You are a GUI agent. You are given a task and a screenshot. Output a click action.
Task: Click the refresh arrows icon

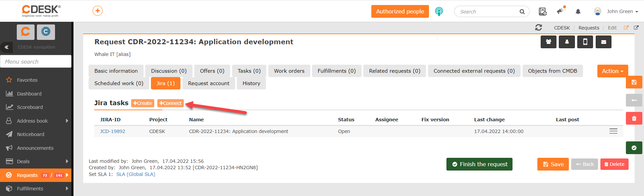pos(539,27)
